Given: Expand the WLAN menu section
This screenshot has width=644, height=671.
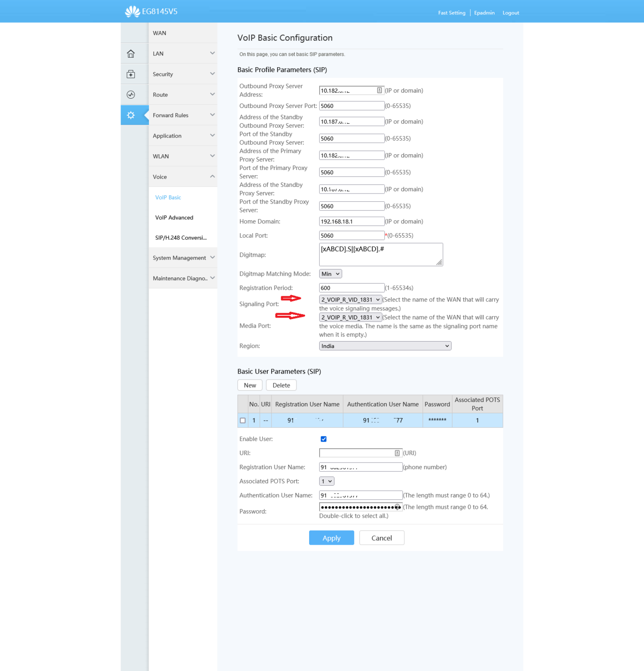Looking at the screenshot, I should [x=183, y=156].
